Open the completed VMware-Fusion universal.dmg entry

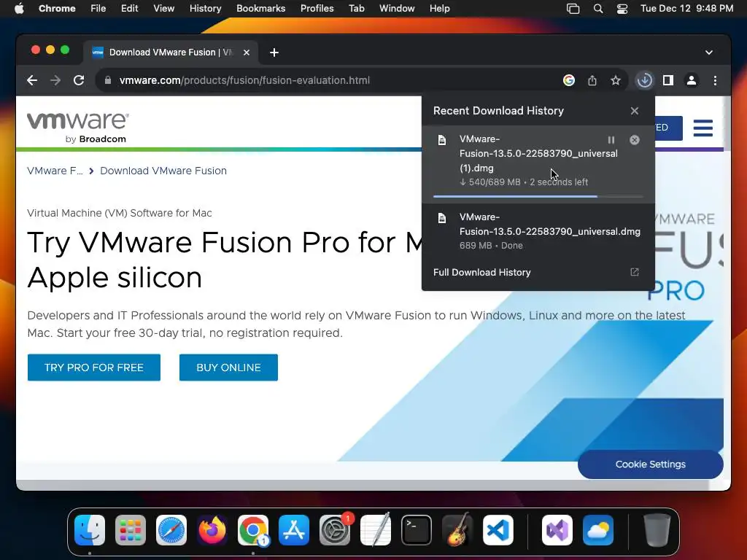point(538,231)
